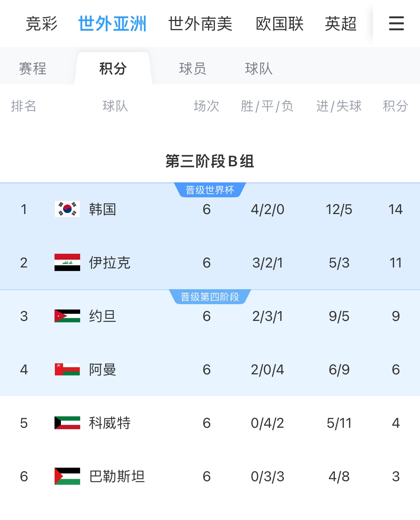The height and width of the screenshot is (520, 420).
Task: Tap the Palestine flag icon
Action: click(67, 476)
